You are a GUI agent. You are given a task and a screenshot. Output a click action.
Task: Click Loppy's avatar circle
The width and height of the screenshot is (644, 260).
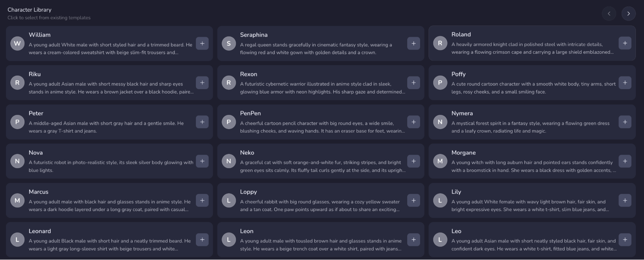229,200
